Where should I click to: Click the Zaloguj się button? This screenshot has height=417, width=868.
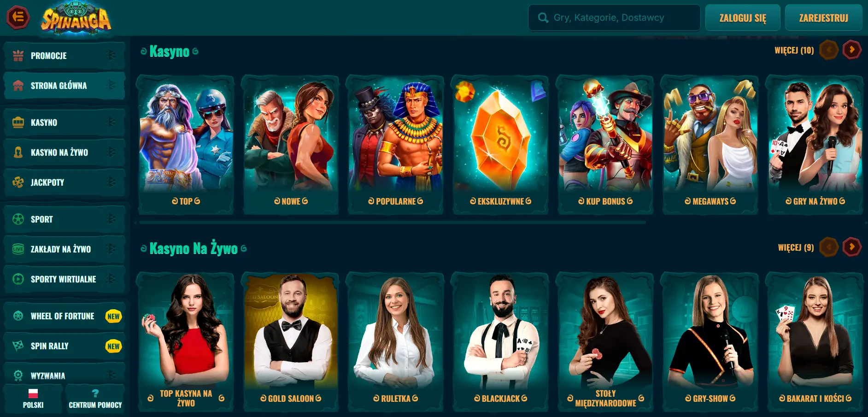(743, 18)
